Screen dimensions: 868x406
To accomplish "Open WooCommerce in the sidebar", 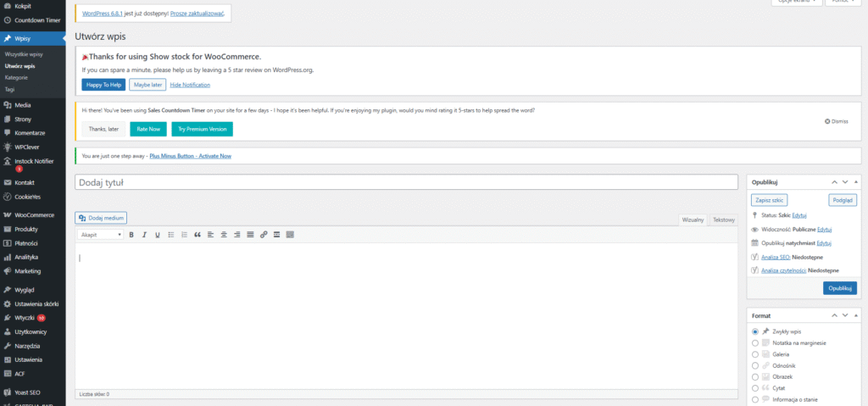I will pyautogui.click(x=33, y=215).
